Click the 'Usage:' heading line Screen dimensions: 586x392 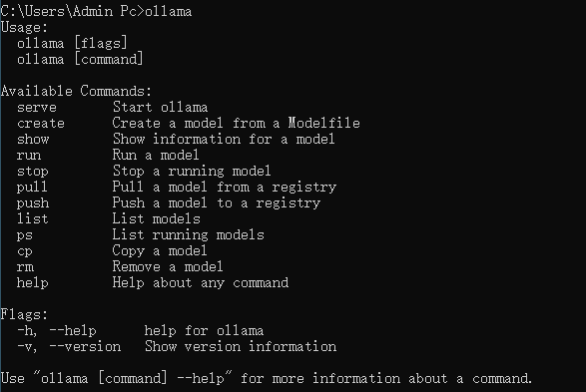point(24,27)
